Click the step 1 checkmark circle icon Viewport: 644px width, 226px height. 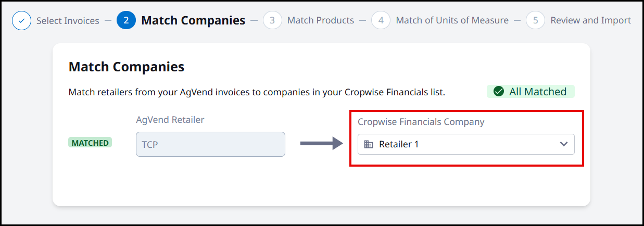click(21, 21)
